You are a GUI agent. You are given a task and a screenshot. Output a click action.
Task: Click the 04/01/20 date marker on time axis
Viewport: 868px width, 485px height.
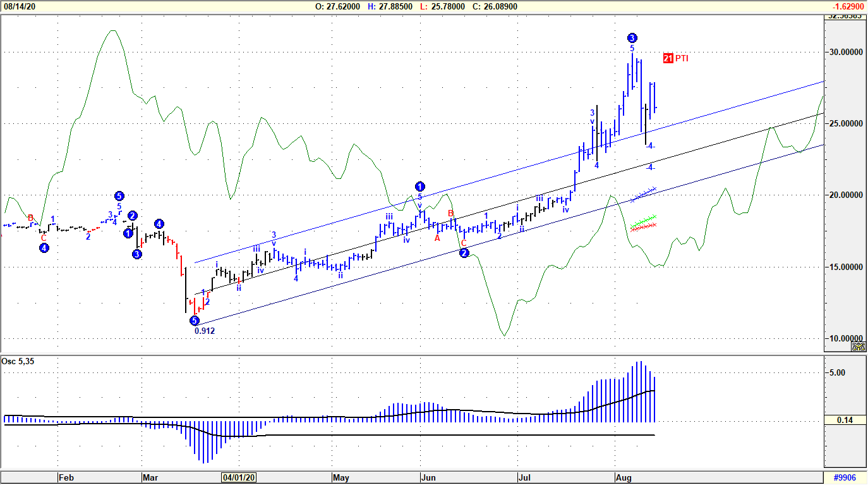239,477
